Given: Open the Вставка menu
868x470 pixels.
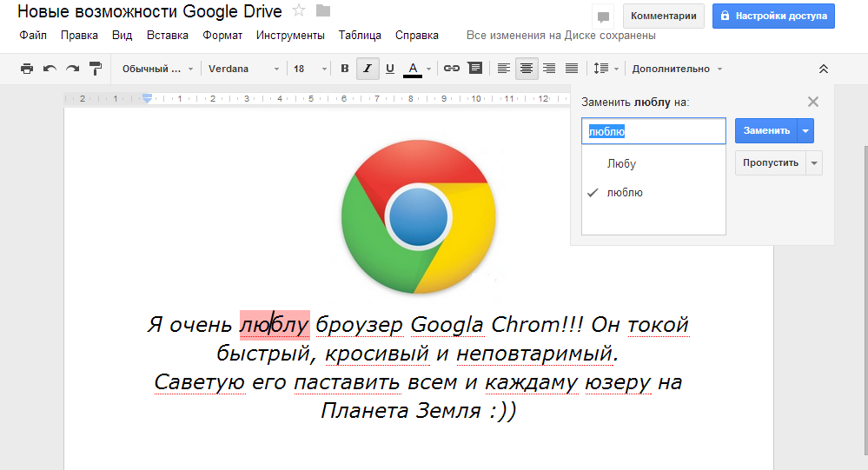Looking at the screenshot, I should (167, 36).
